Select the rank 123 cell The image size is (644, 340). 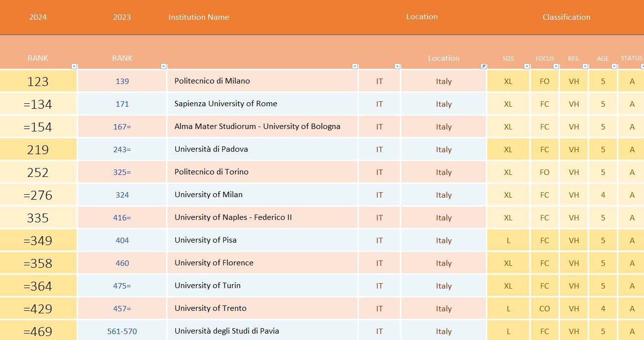coord(38,81)
